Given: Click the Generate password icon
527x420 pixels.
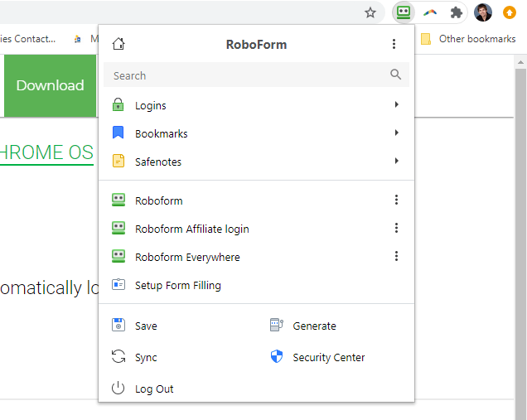Looking at the screenshot, I should pos(277,325).
